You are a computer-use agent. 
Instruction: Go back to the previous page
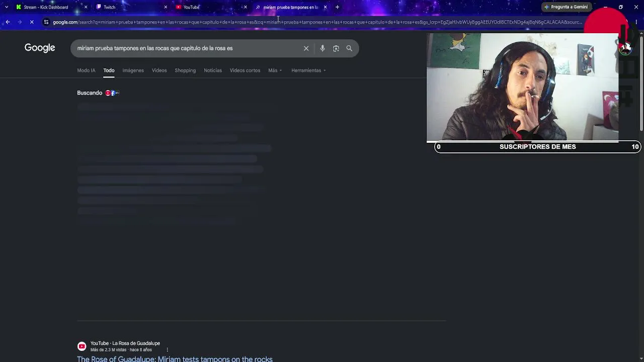coord(8,22)
